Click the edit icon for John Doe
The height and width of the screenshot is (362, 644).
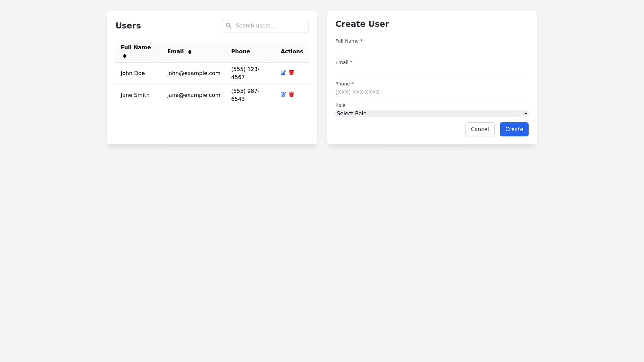283,73
